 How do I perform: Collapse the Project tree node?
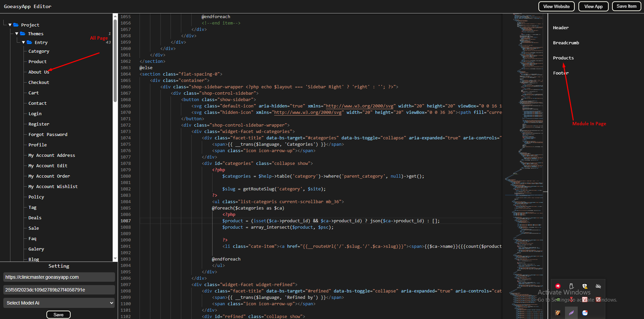[10, 25]
